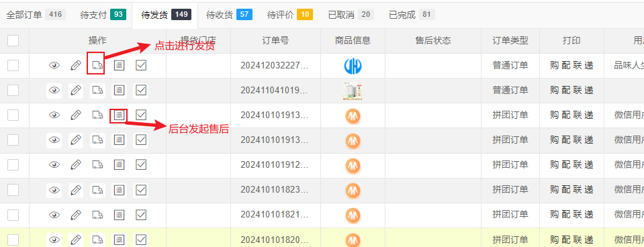Click order number 202411041019
The width and height of the screenshot is (644, 247).
pos(274,91)
